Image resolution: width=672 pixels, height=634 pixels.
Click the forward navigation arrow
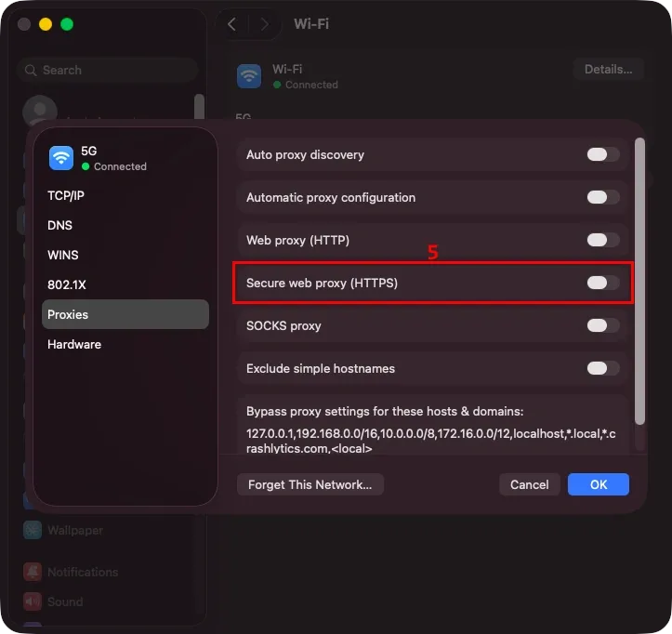click(264, 24)
